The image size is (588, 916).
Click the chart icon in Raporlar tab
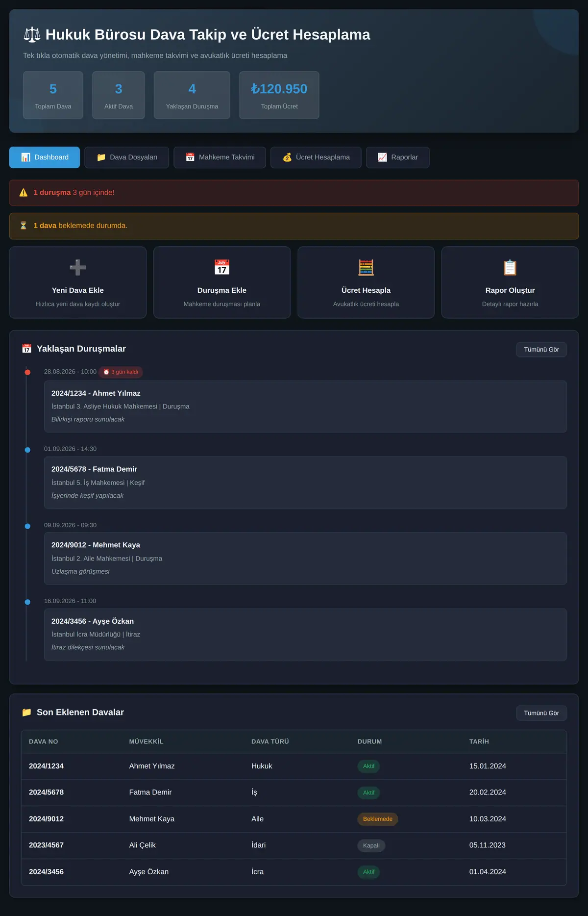382,157
